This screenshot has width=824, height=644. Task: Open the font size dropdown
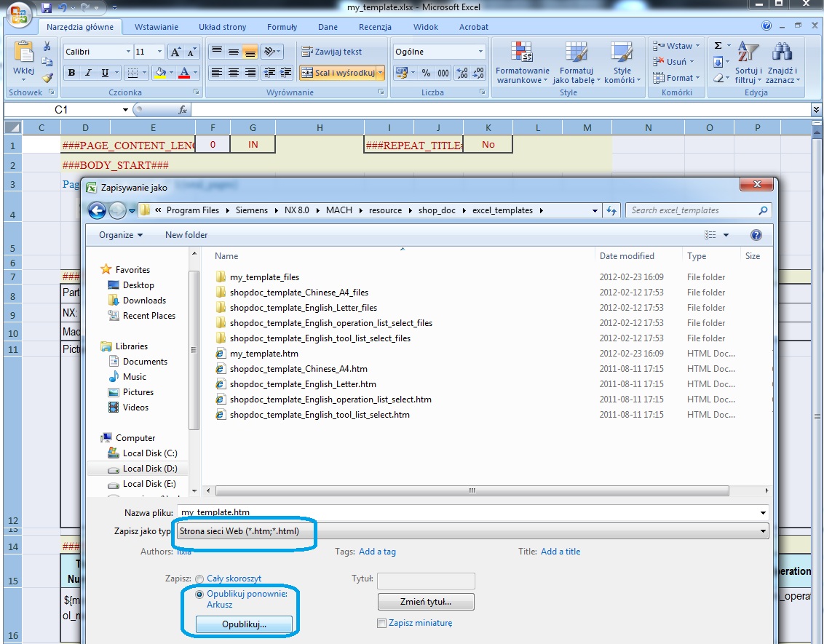tap(159, 52)
